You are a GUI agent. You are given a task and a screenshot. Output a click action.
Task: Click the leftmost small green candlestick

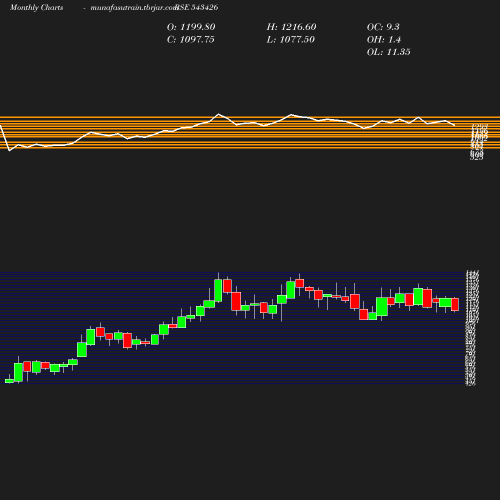tap(9, 381)
